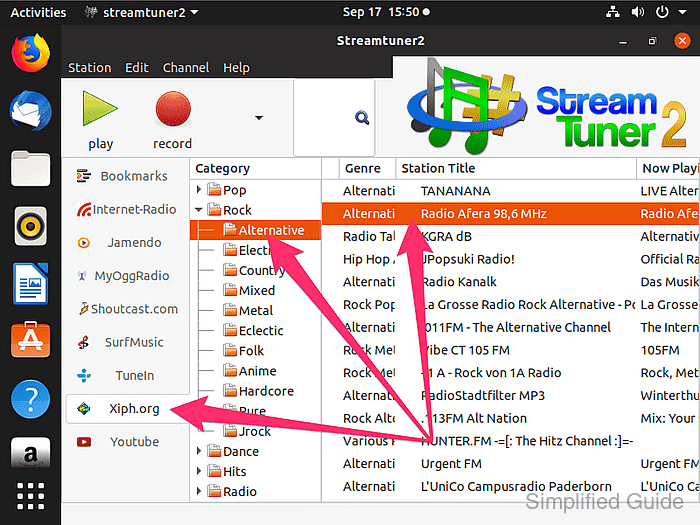Select the Metal subcategory
This screenshot has width=700, height=525.
256,311
